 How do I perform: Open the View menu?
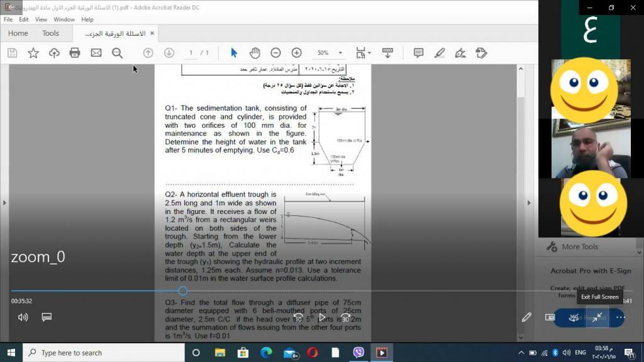[41, 20]
